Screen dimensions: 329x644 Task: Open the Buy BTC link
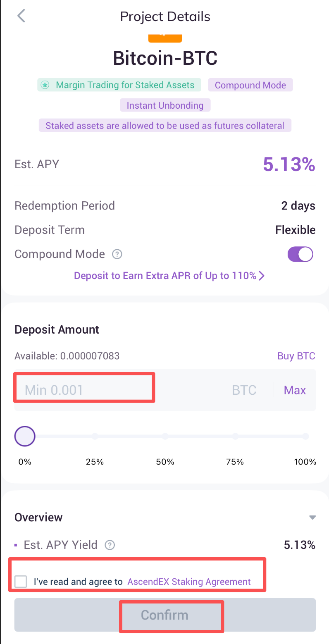click(296, 356)
